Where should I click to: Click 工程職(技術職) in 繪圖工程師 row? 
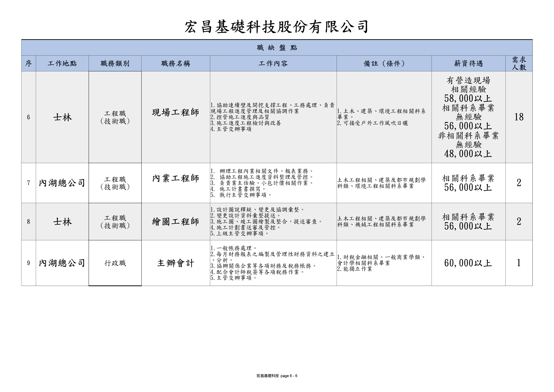(115, 222)
